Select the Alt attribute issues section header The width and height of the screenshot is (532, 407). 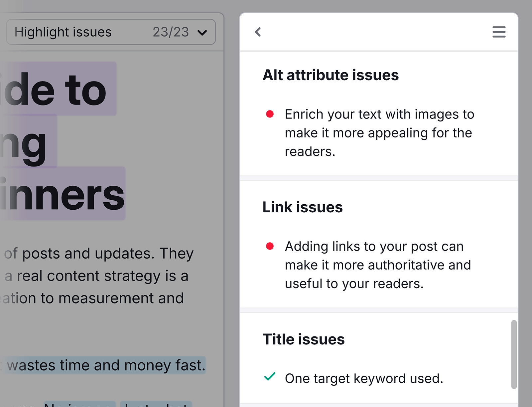tap(331, 75)
